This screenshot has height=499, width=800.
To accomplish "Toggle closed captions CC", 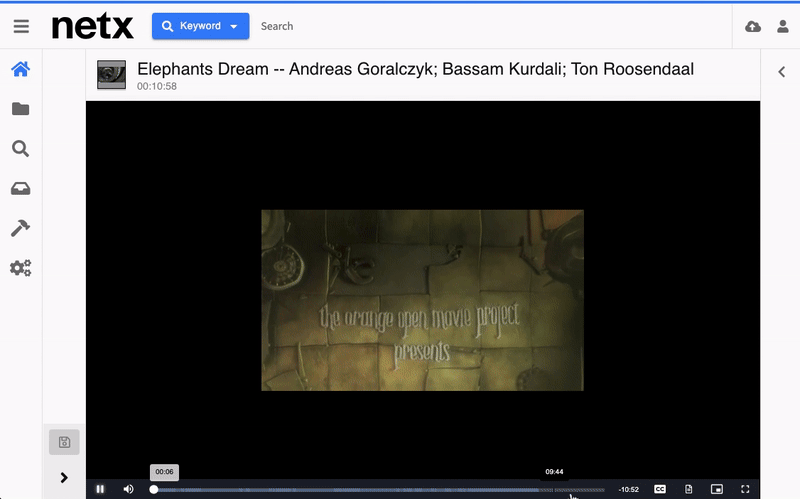I will [x=660, y=489].
